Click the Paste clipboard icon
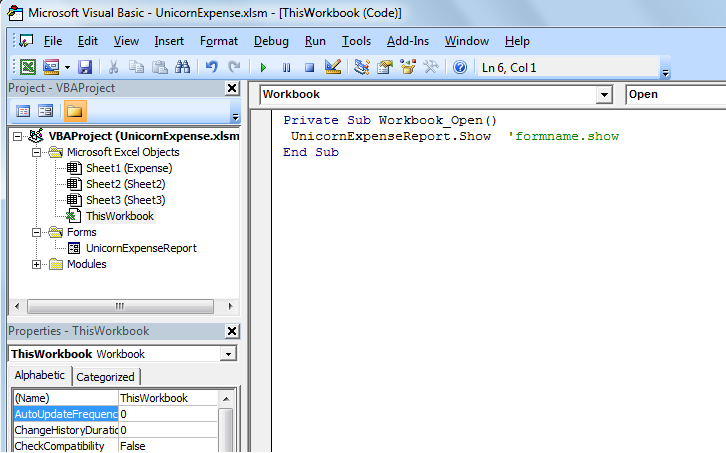Viewport: 726px width, 453px height. (x=160, y=68)
